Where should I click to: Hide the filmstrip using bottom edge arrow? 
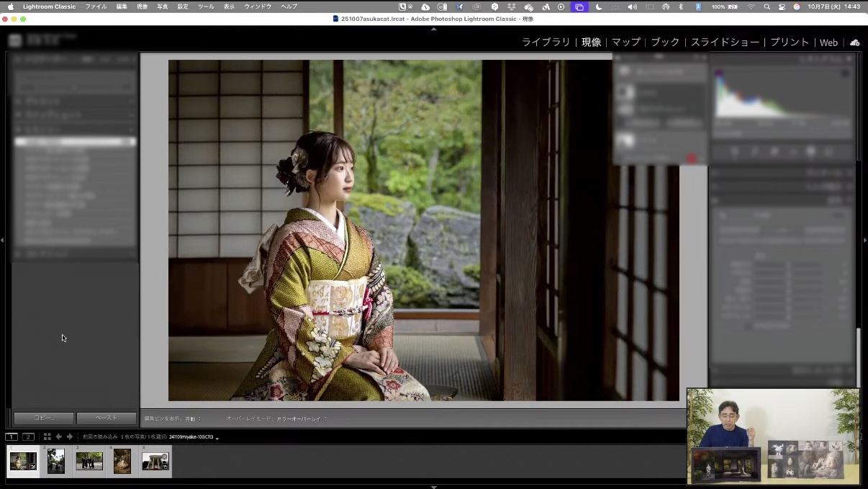tap(433, 486)
